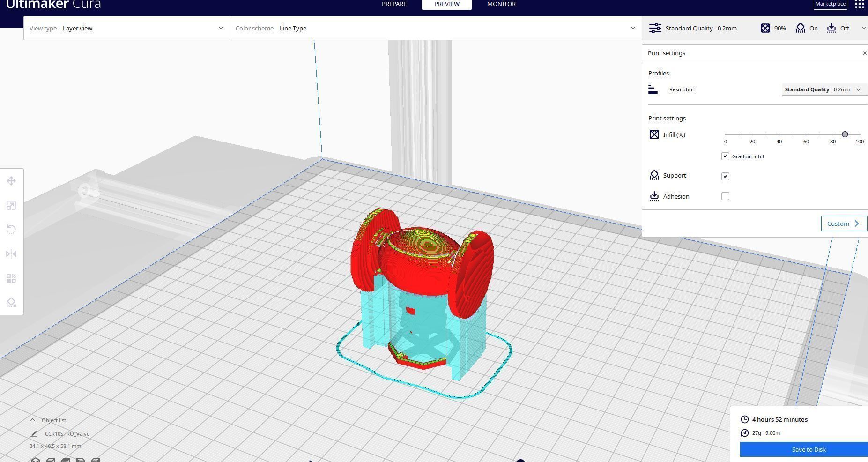This screenshot has width=868, height=462.
Task: Set infill slider to 0 mark
Action: 726,134
